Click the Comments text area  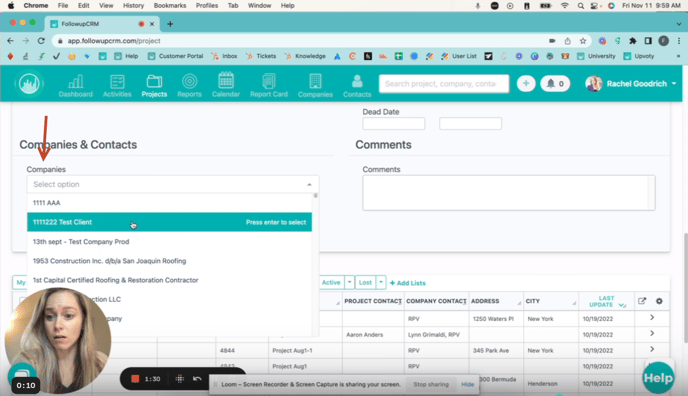509,193
